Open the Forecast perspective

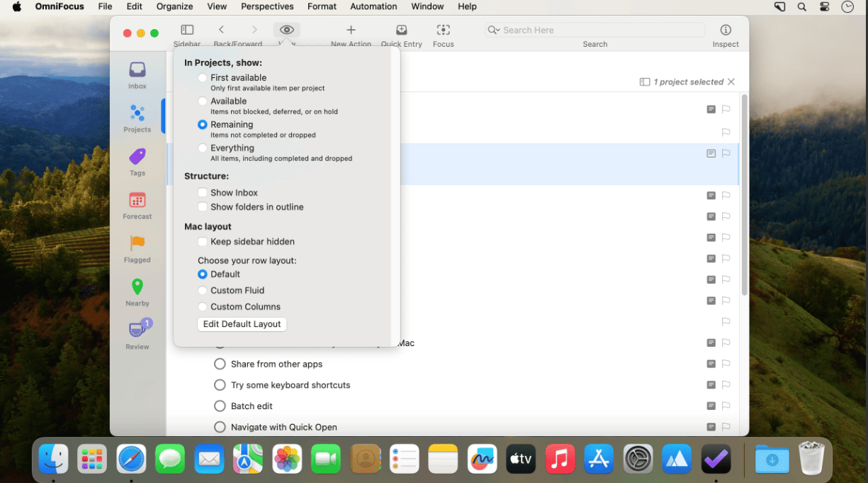click(137, 206)
